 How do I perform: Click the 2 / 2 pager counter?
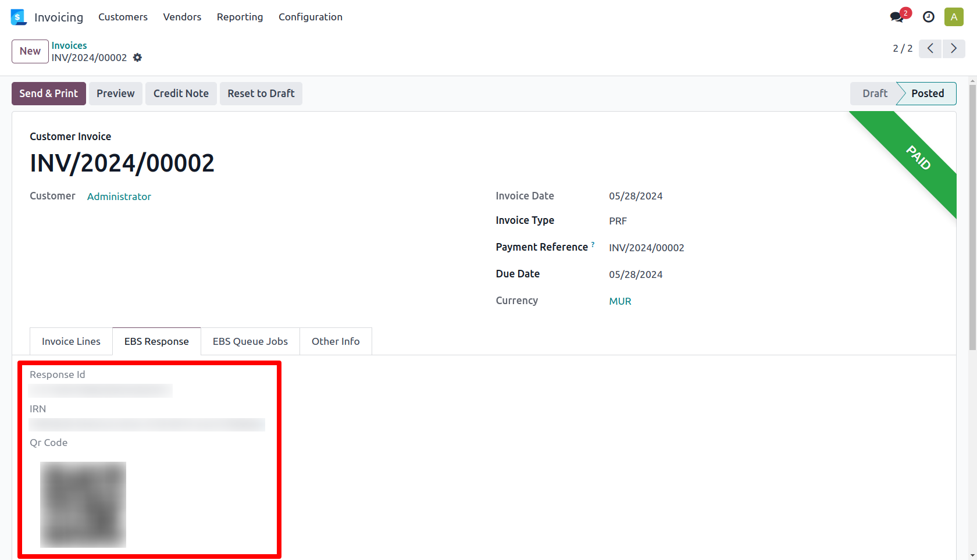tap(903, 48)
